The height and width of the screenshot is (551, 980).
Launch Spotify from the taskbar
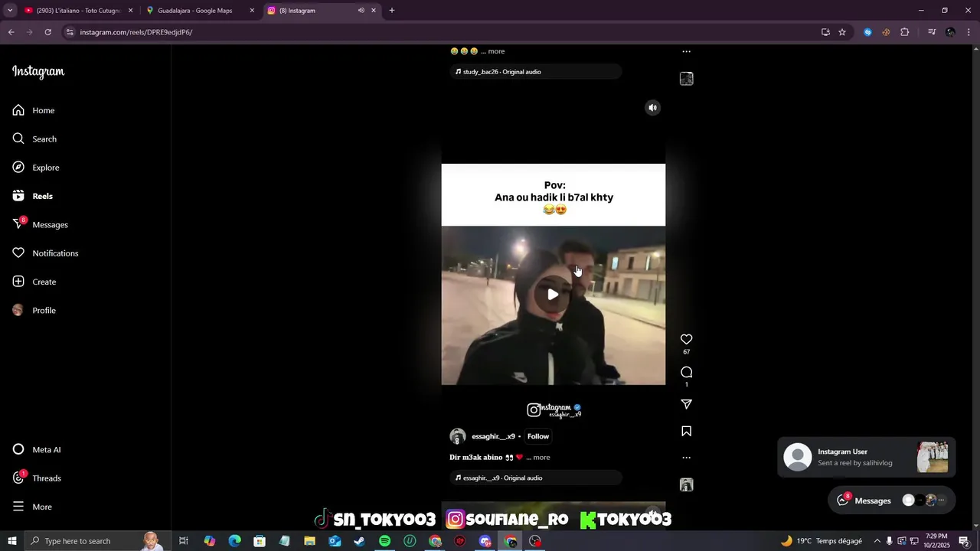click(385, 541)
